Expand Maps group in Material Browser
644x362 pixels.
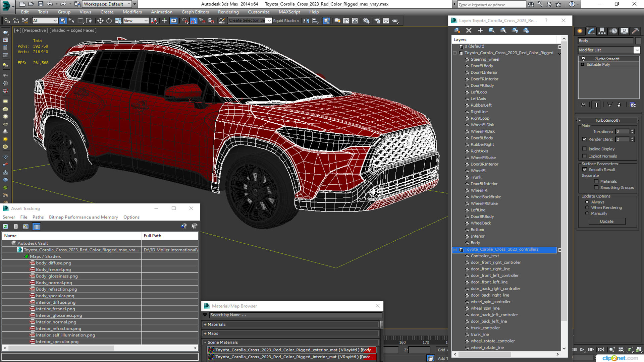pyautogui.click(x=205, y=334)
